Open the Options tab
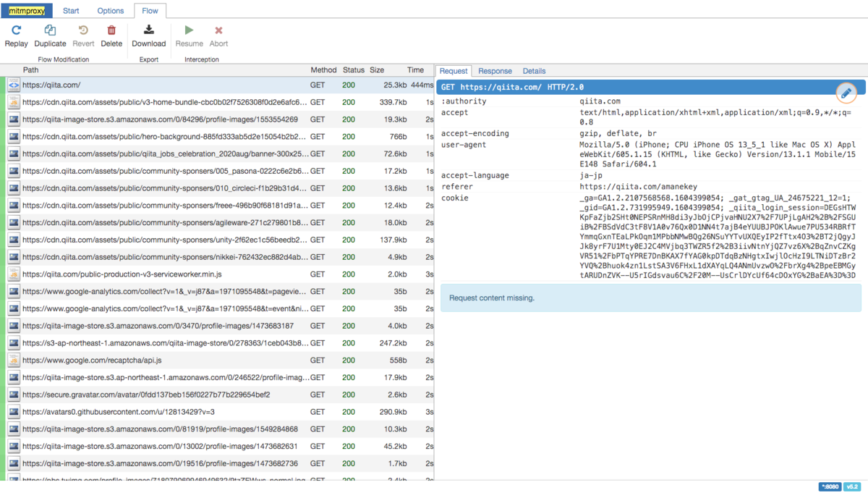This screenshot has width=868, height=493. (x=111, y=11)
